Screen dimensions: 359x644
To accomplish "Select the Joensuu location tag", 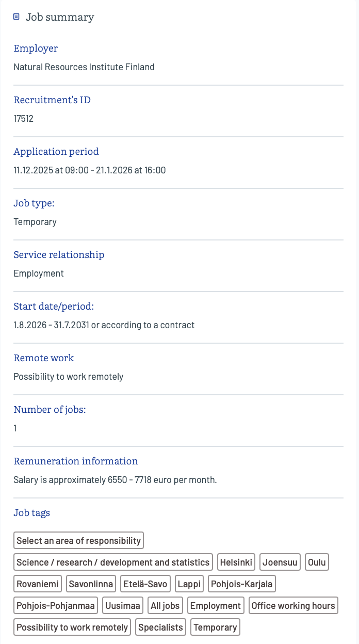I will tap(280, 562).
